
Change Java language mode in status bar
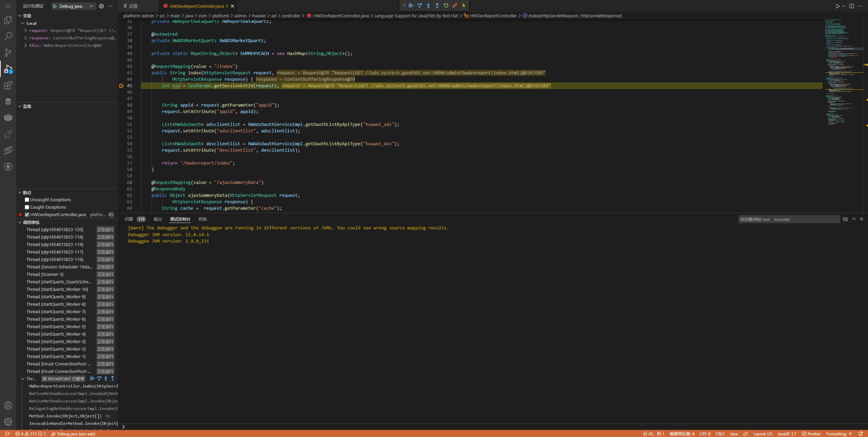[x=734, y=434]
